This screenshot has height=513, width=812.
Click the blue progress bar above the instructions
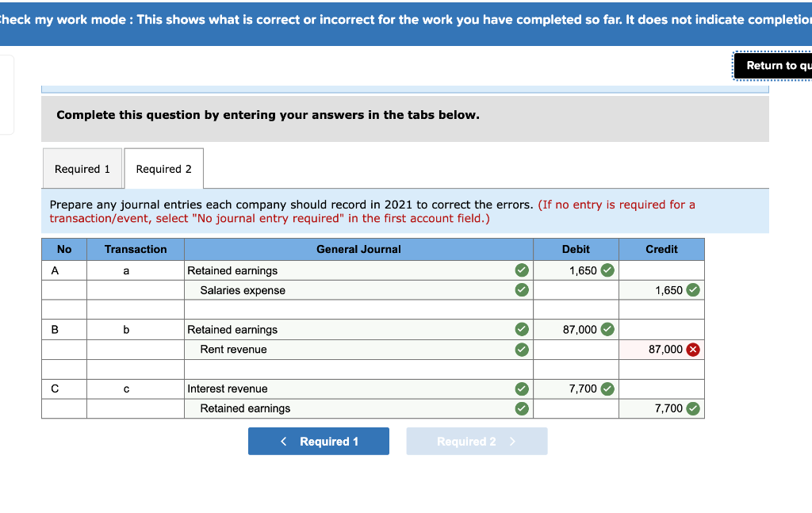404,88
